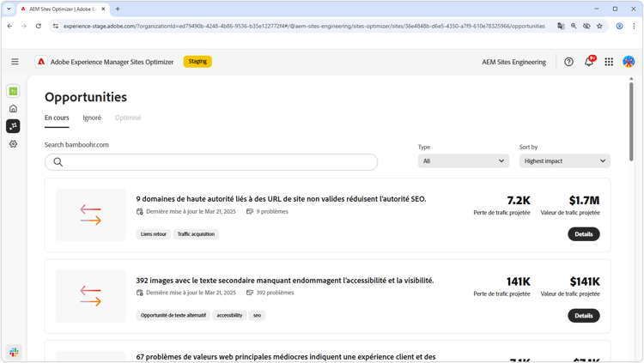The image size is (644, 363).
Task: Open the 392 images avec le texte title
Action: tap(284, 281)
